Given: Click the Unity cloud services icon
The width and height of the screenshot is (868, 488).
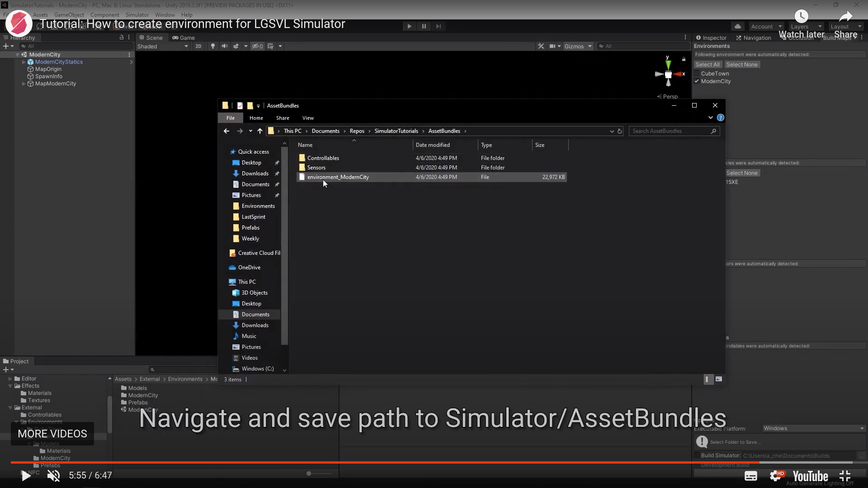Looking at the screenshot, I should (738, 26).
